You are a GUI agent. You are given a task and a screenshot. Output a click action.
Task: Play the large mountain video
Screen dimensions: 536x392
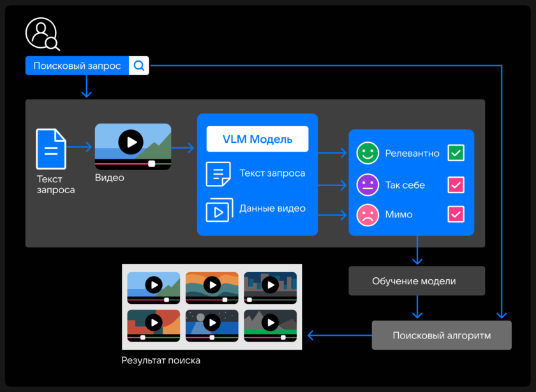[131, 142]
